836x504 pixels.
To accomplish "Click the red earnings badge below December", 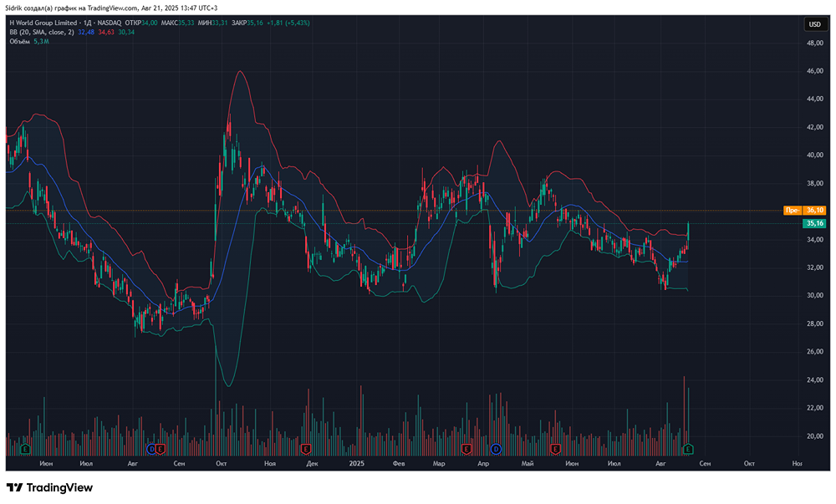I will (304, 448).
